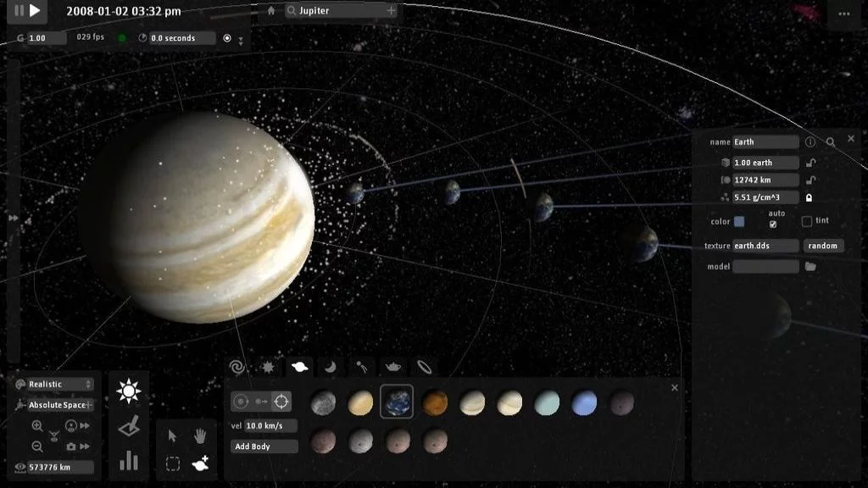
Task: Open the bar chart statistics tool
Action: (x=129, y=460)
